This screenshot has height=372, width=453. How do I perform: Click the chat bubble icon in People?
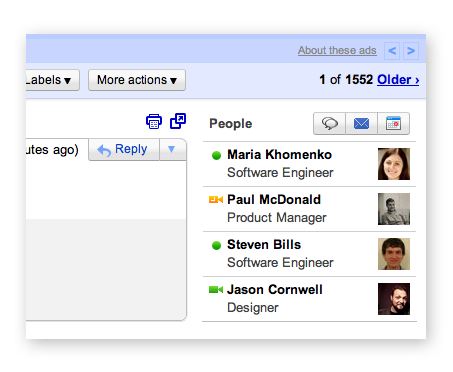329,124
